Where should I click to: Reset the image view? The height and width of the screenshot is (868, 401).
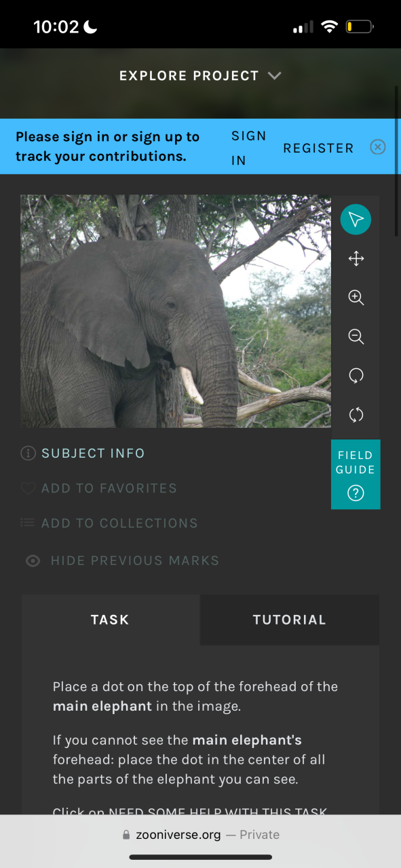[356, 415]
